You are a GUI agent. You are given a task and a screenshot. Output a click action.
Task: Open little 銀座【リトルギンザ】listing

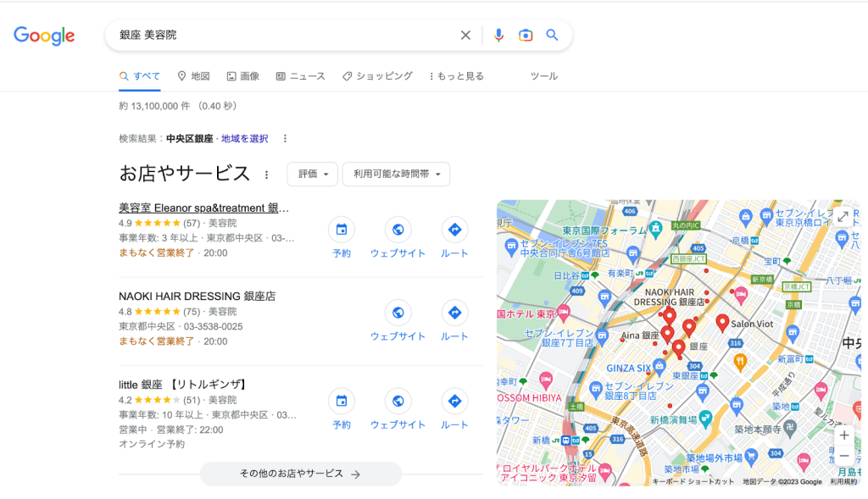tap(183, 385)
